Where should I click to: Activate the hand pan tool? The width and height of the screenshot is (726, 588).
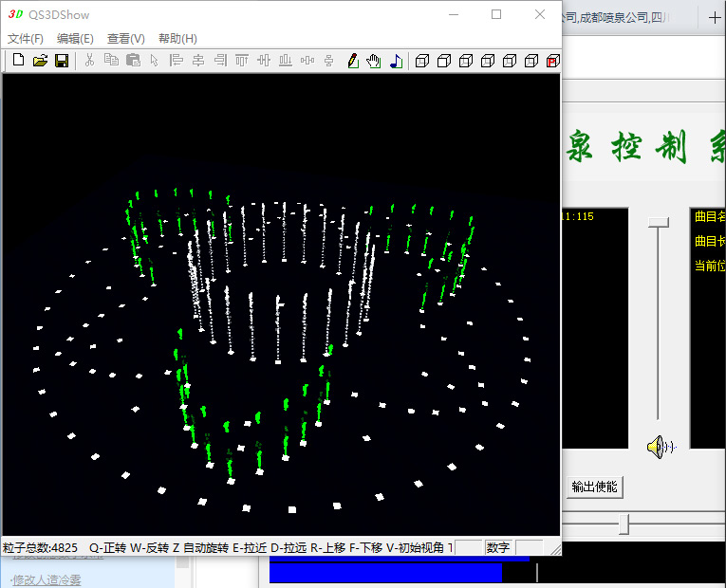(374, 61)
